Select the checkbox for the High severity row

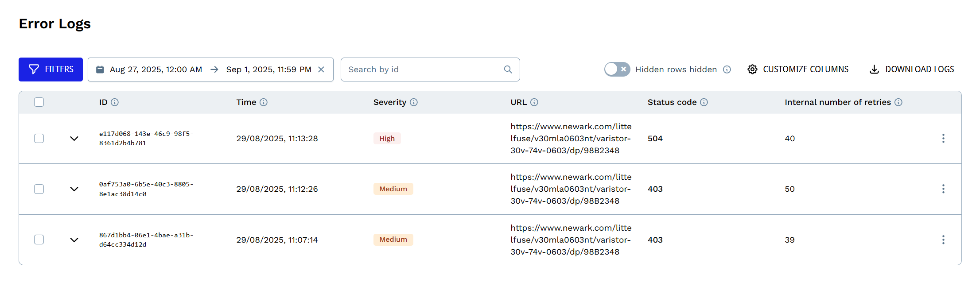click(x=39, y=139)
